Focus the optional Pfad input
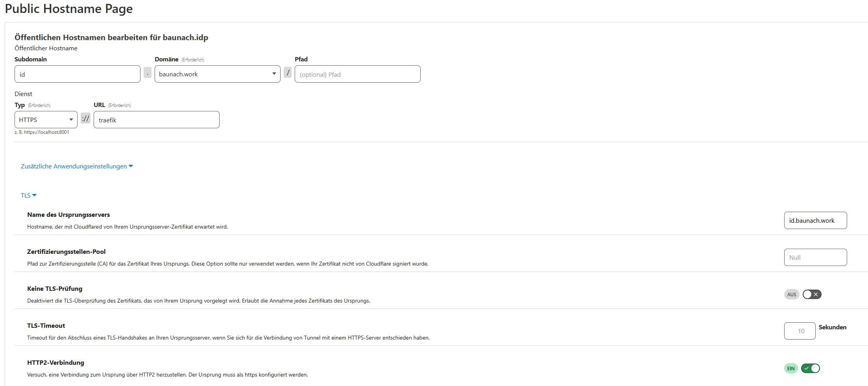868x386 pixels. (x=357, y=74)
